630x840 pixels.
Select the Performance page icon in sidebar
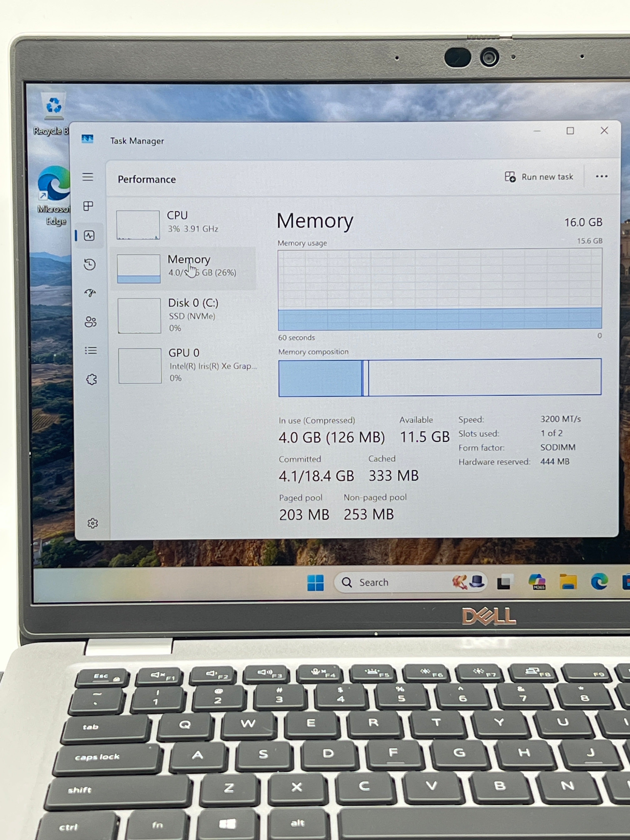tap(89, 236)
